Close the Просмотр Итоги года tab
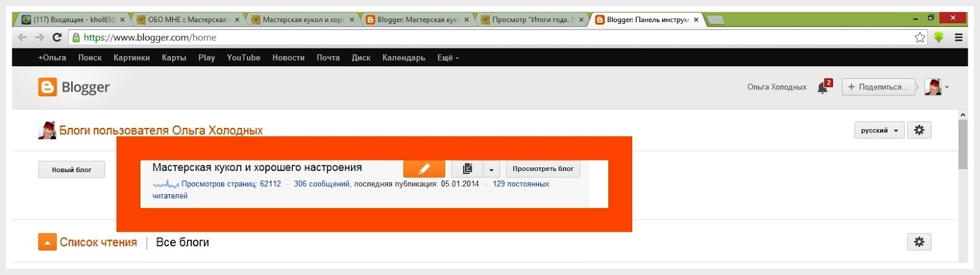The width and height of the screenshot is (980, 275). [581, 20]
